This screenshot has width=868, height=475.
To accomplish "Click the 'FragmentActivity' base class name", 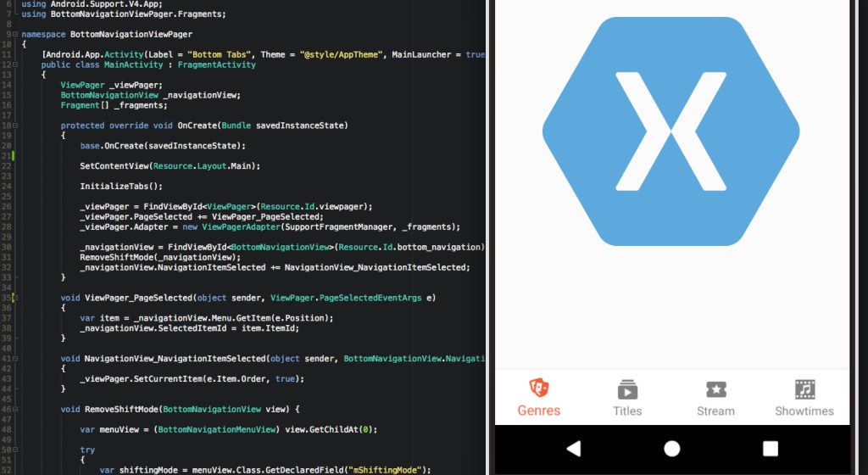I will tap(216, 64).
